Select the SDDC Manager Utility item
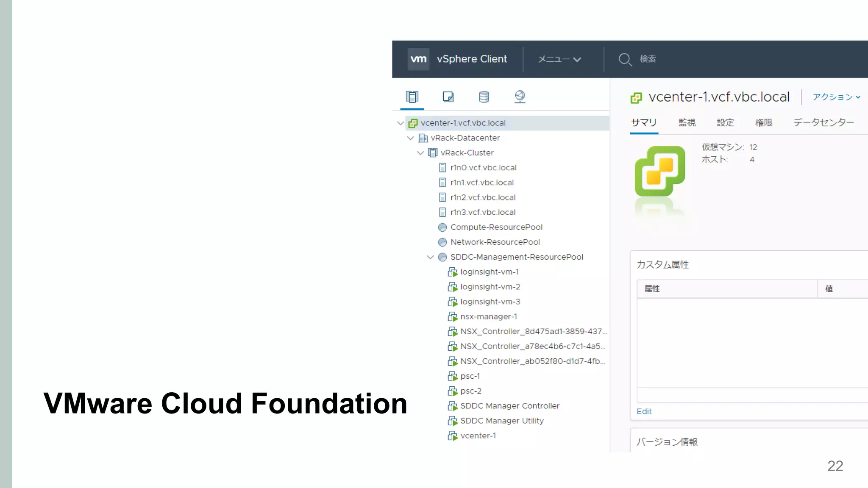 502,421
